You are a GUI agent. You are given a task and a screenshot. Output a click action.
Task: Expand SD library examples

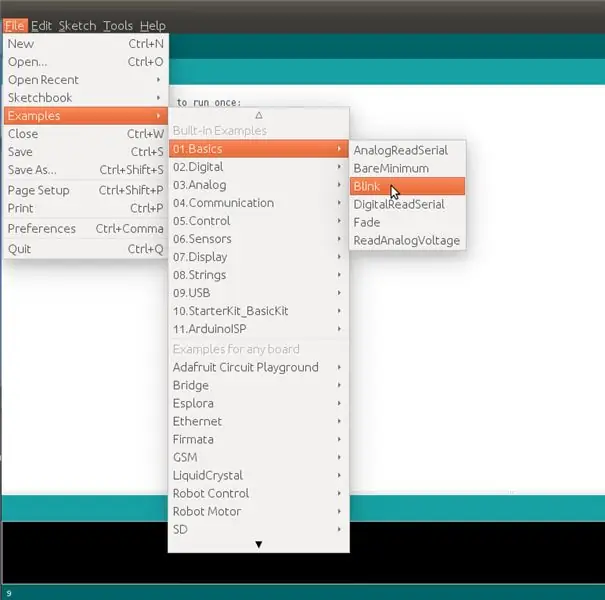(259, 529)
